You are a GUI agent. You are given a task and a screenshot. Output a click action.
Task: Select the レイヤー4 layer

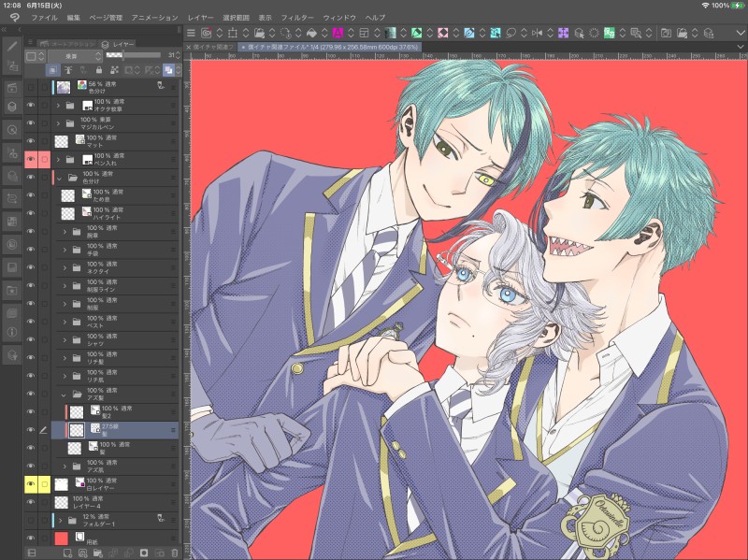(x=114, y=502)
